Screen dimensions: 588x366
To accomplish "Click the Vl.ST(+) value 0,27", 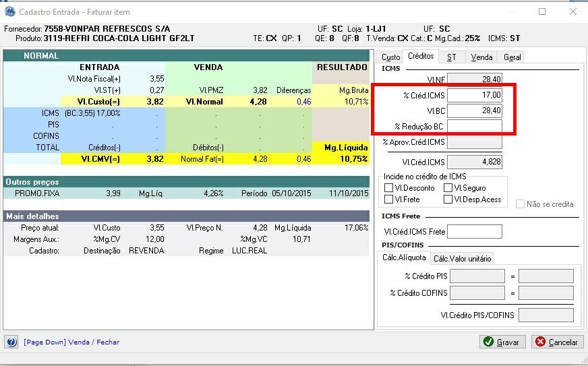I will pos(156,90).
